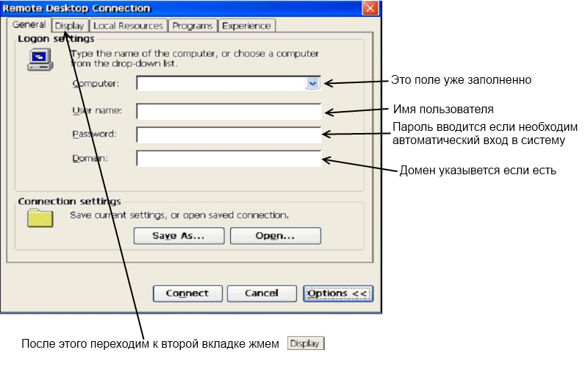Click the "Domain:" field label
The width and height of the screenshot is (588, 386).
tap(90, 158)
